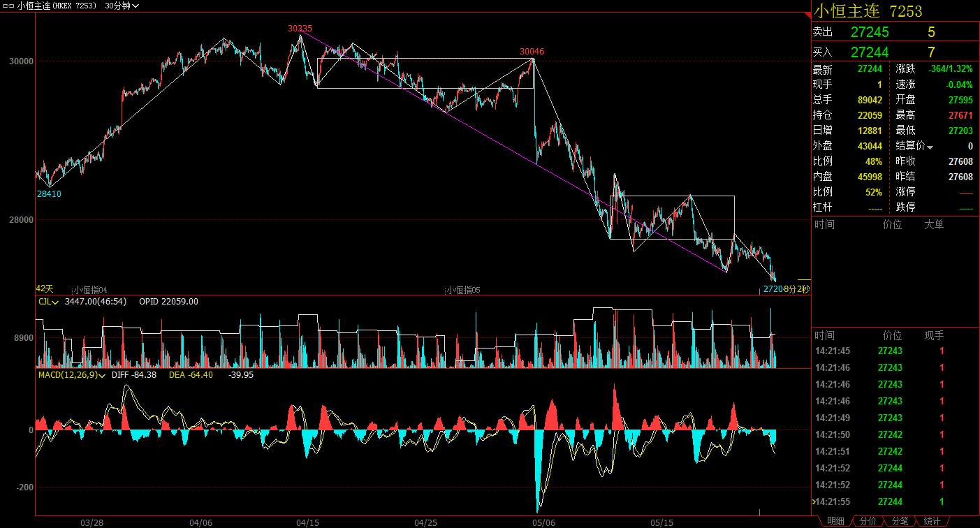Switch to the 明细 tab

click(x=835, y=521)
